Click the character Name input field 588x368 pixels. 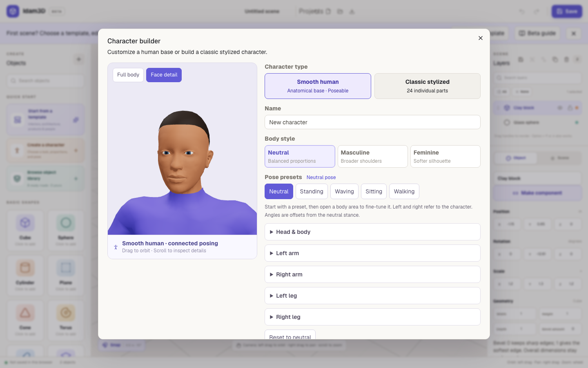(372, 122)
